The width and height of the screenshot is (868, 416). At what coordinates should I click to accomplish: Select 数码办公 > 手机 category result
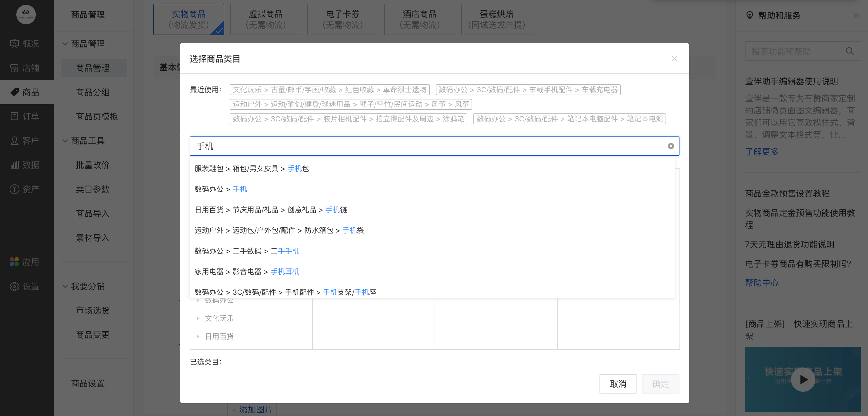click(x=220, y=190)
